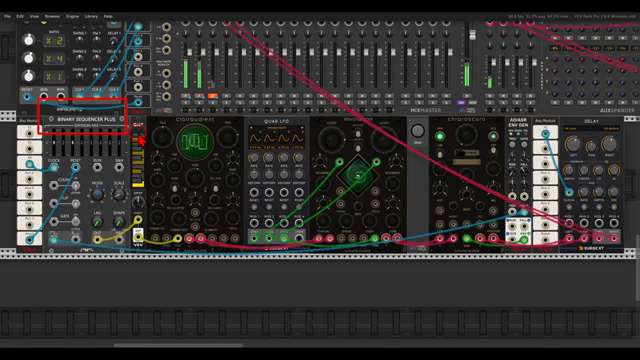Viewport: 640px width, 360px height.
Task: Click the Binary Sequencer yellow OUT jack
Action: 97,240
